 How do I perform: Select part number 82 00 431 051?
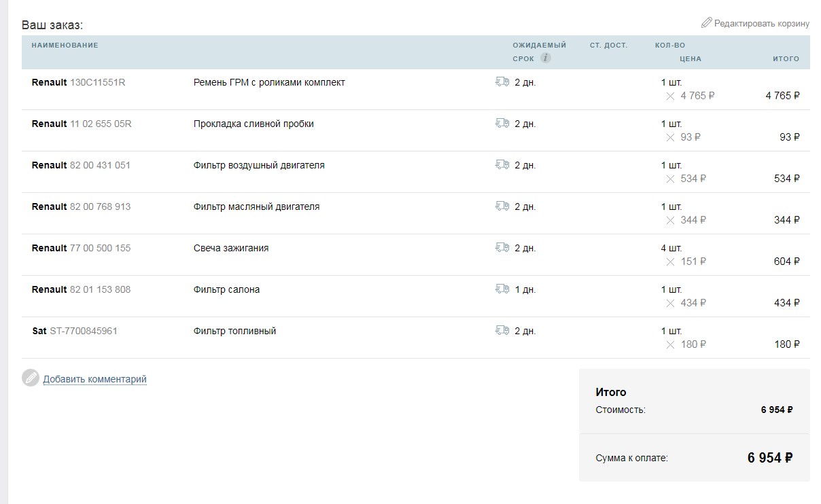coord(100,165)
